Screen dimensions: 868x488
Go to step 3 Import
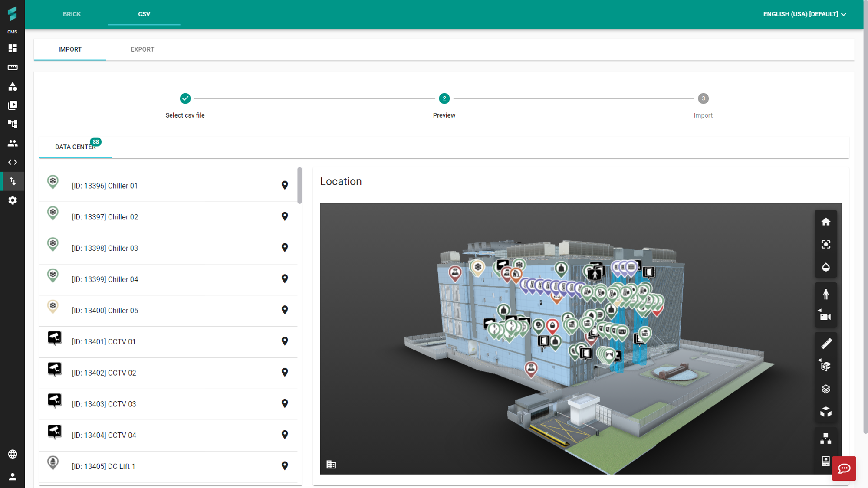point(703,105)
